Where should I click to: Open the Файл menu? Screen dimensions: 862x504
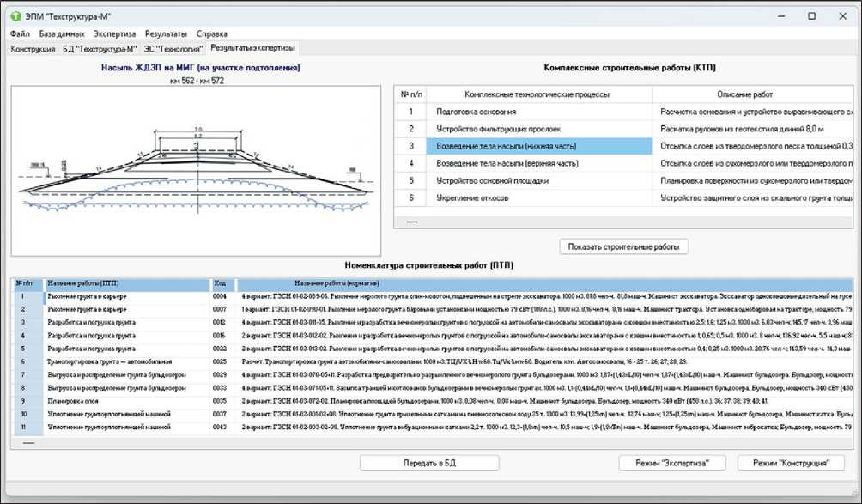coord(20,33)
